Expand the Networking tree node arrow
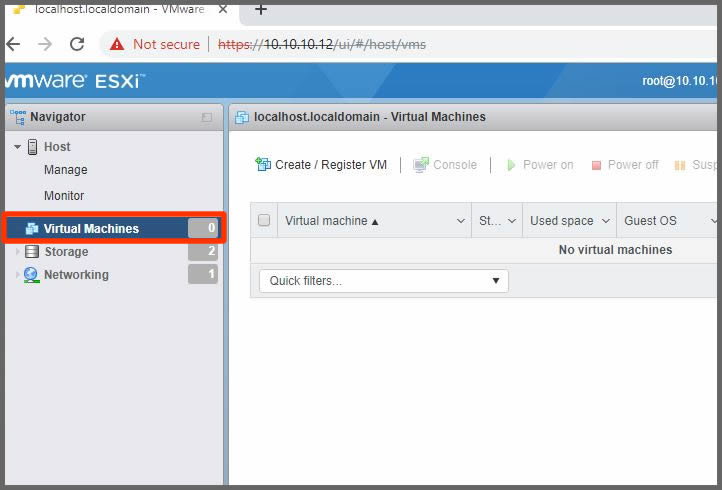Viewport: 722px width, 490px height. [17, 274]
